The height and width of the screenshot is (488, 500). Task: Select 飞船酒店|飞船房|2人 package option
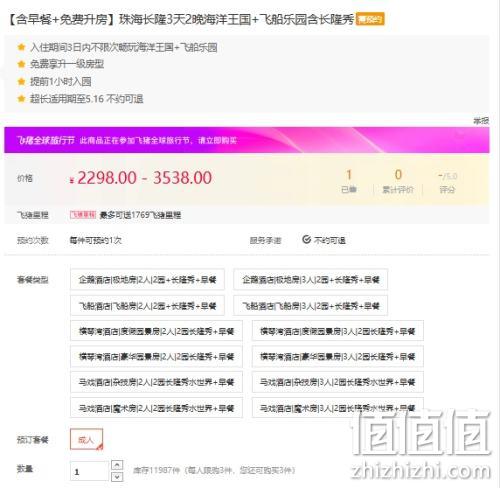[147, 305]
